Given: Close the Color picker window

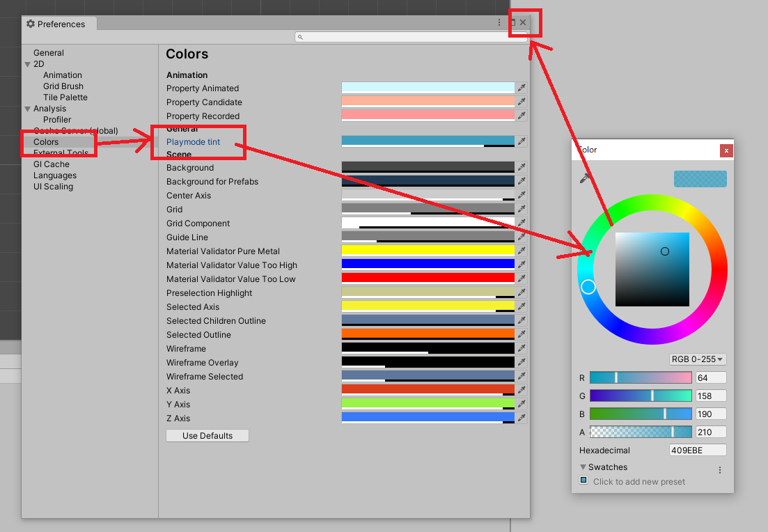Looking at the screenshot, I should (x=726, y=150).
